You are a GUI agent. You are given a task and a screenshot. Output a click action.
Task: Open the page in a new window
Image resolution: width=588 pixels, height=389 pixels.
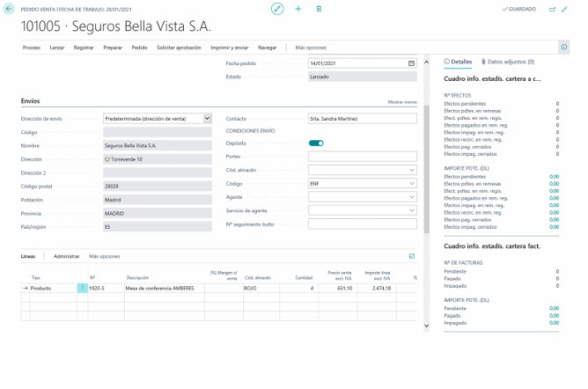tap(553, 9)
